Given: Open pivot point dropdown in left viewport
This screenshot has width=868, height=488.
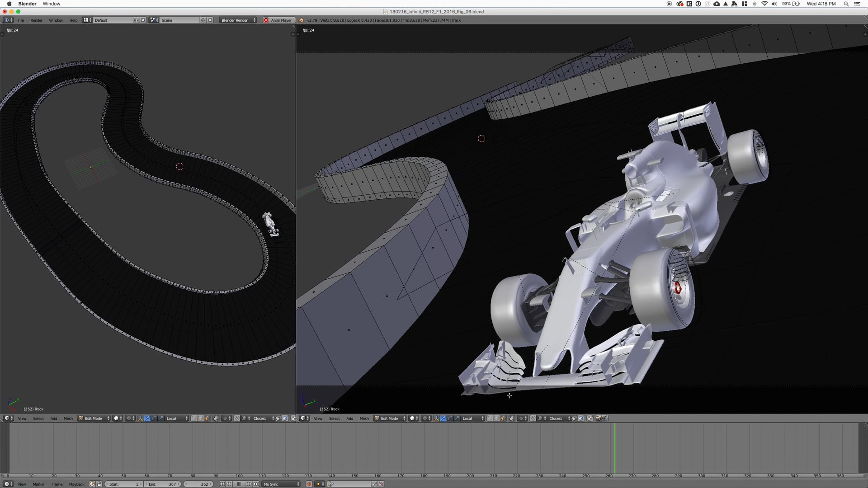Looking at the screenshot, I should [130, 418].
